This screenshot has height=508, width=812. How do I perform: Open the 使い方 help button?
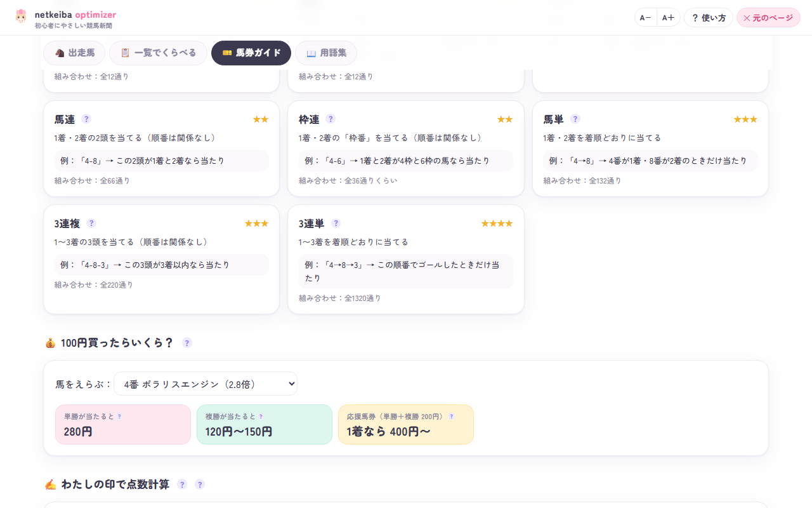coord(709,17)
